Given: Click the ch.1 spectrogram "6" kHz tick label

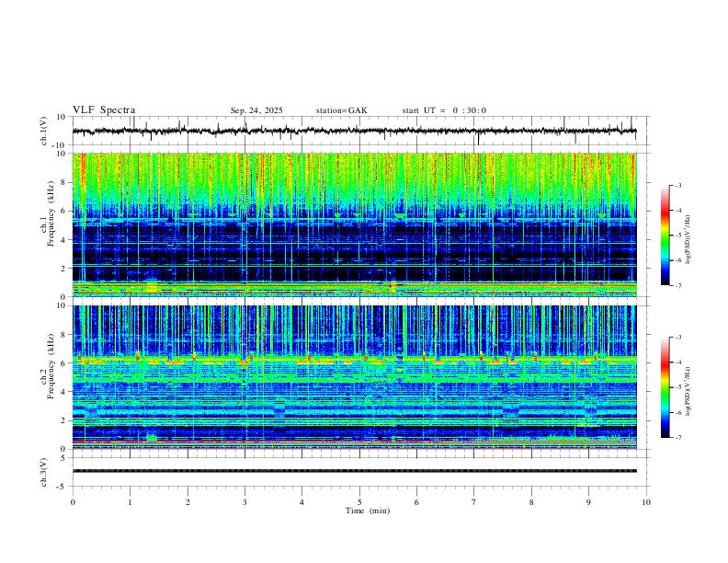Looking at the screenshot, I should click(65, 211).
